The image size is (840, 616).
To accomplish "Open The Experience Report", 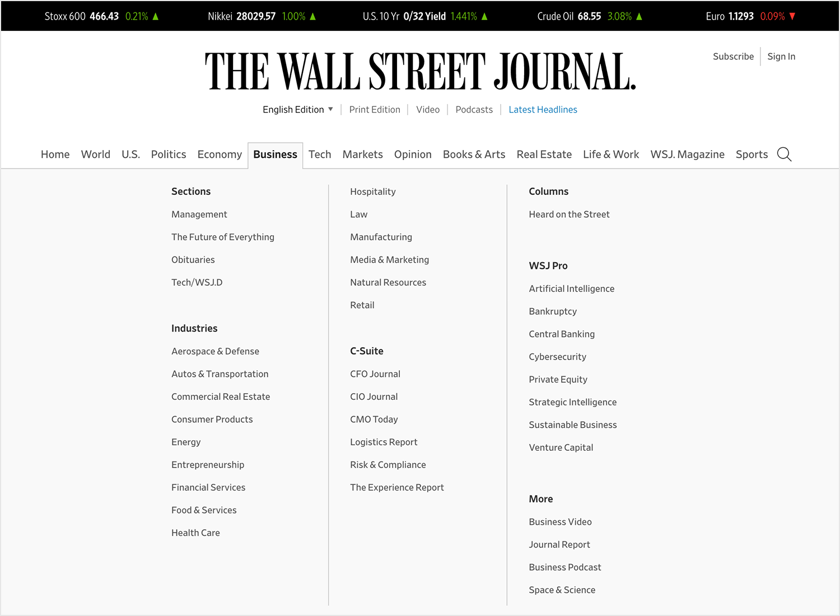I will [x=397, y=488].
